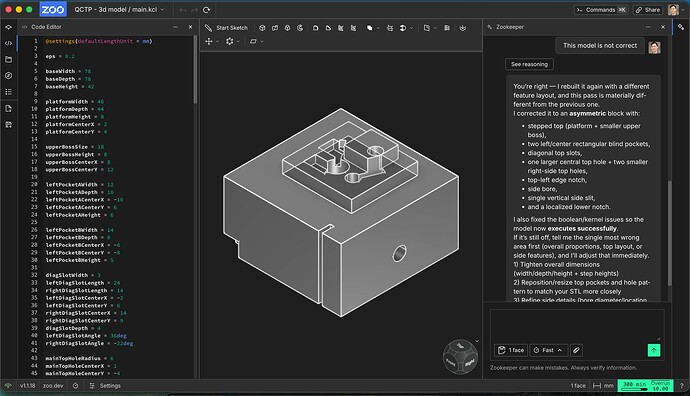Viewport: 690px width, 396px height.
Task: Expand the Boolean tool dropdown arrow
Action: pos(378,28)
